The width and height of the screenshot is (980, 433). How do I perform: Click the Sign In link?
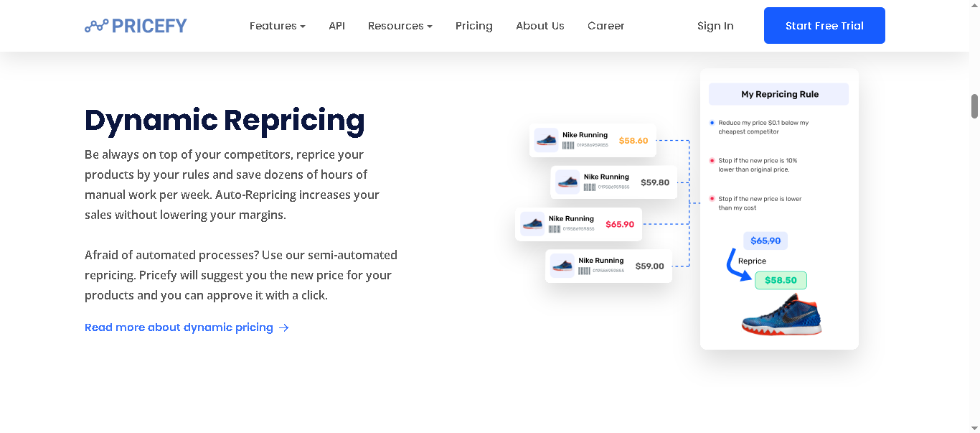pos(715,26)
